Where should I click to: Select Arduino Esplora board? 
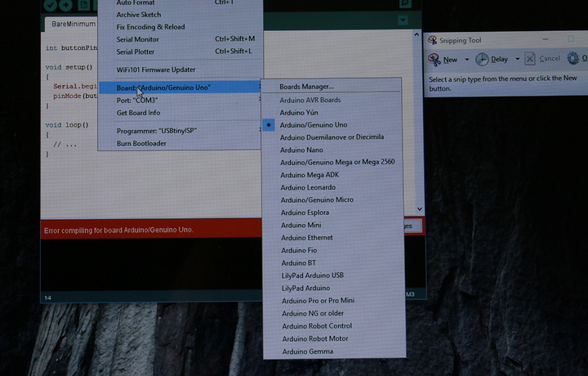(x=305, y=213)
